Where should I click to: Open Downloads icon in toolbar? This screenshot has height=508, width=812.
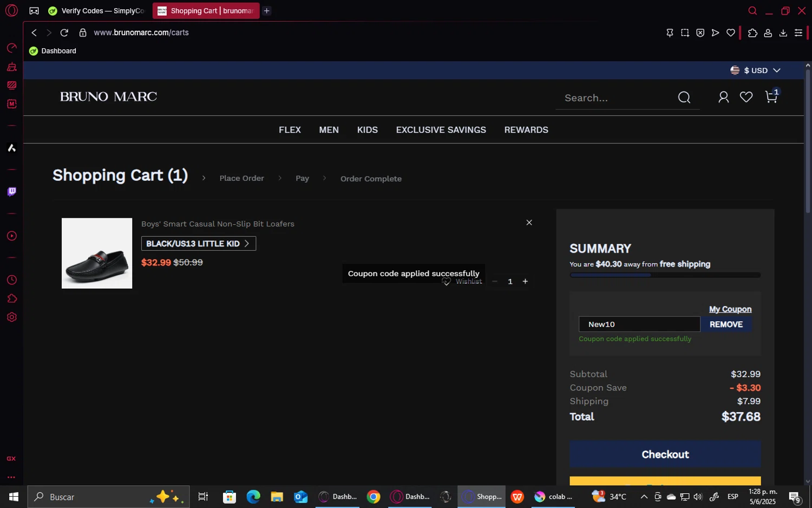tap(783, 33)
